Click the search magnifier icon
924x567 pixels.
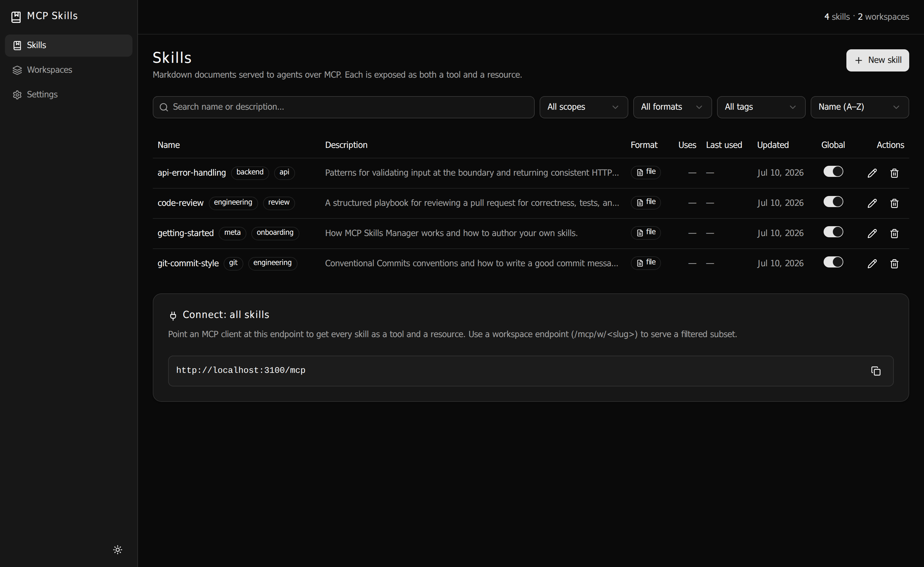coord(164,107)
